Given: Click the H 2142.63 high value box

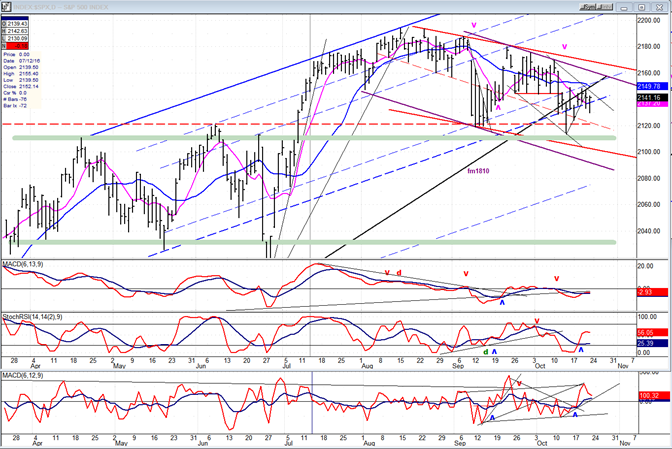Looking at the screenshot, I should tap(15, 31).
